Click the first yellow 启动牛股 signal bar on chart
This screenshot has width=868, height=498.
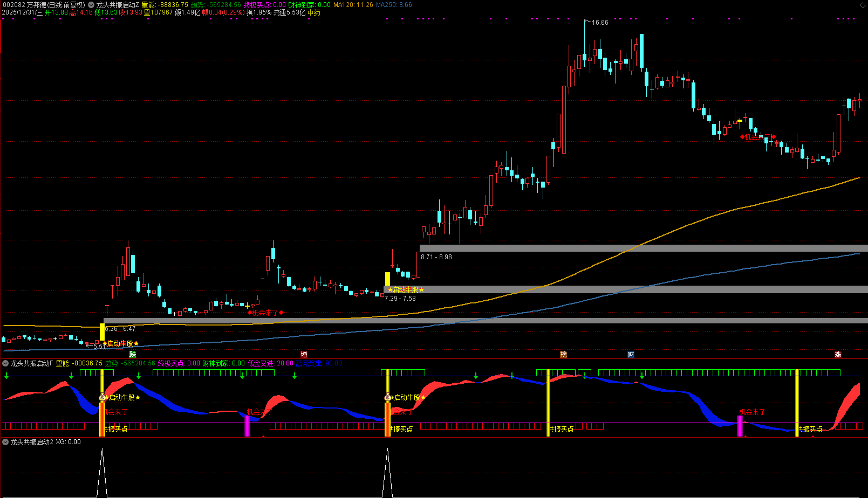(102, 331)
